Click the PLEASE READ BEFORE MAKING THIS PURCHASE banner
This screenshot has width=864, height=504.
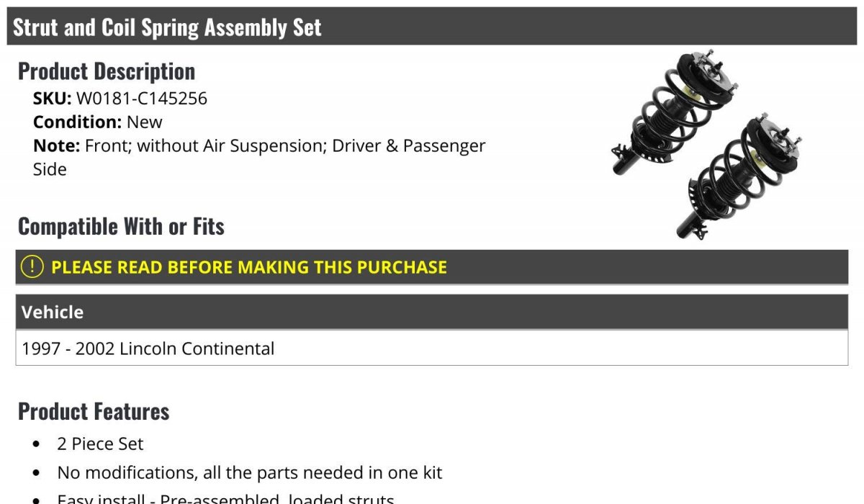click(432, 267)
